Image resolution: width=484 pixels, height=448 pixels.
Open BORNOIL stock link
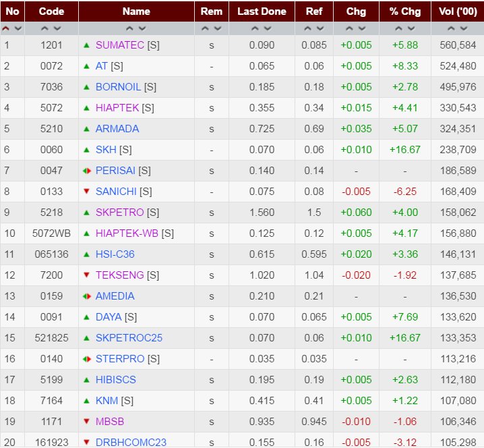(x=118, y=87)
